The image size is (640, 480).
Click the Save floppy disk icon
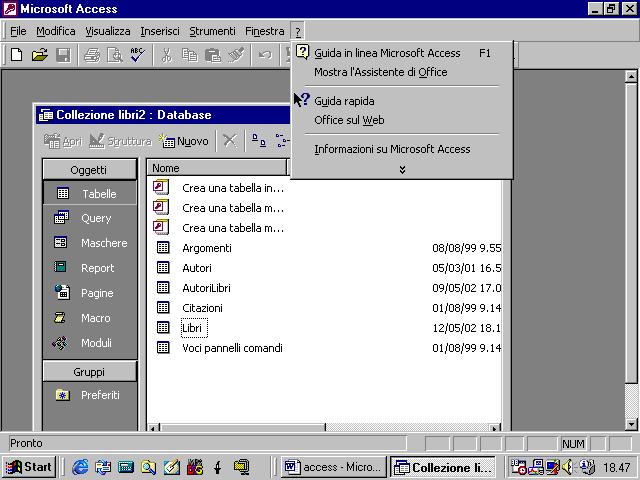(x=63, y=55)
